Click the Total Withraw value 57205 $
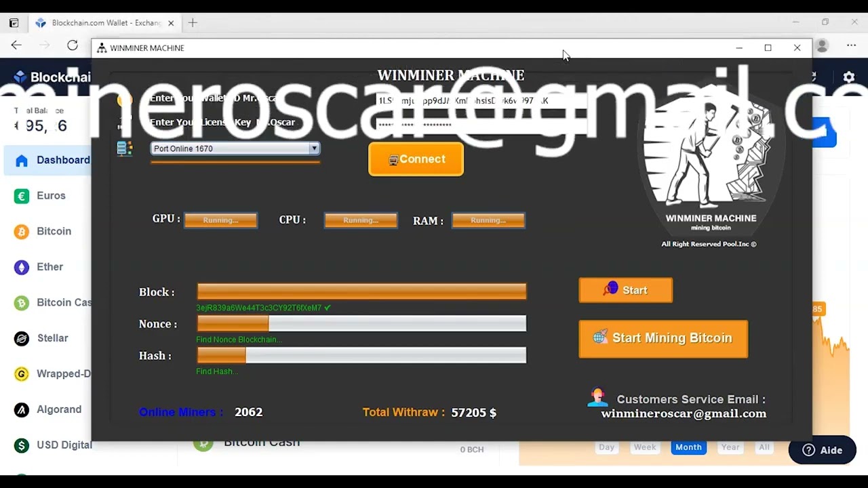The height and width of the screenshot is (488, 868). (x=473, y=412)
